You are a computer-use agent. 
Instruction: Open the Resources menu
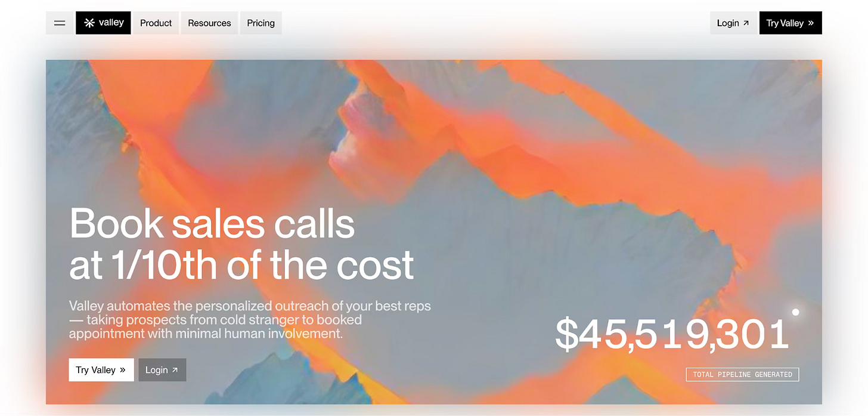(209, 23)
